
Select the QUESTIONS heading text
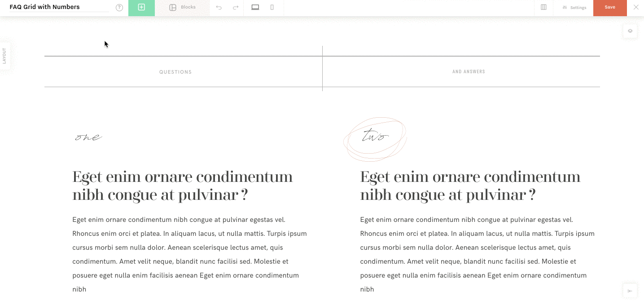click(175, 72)
